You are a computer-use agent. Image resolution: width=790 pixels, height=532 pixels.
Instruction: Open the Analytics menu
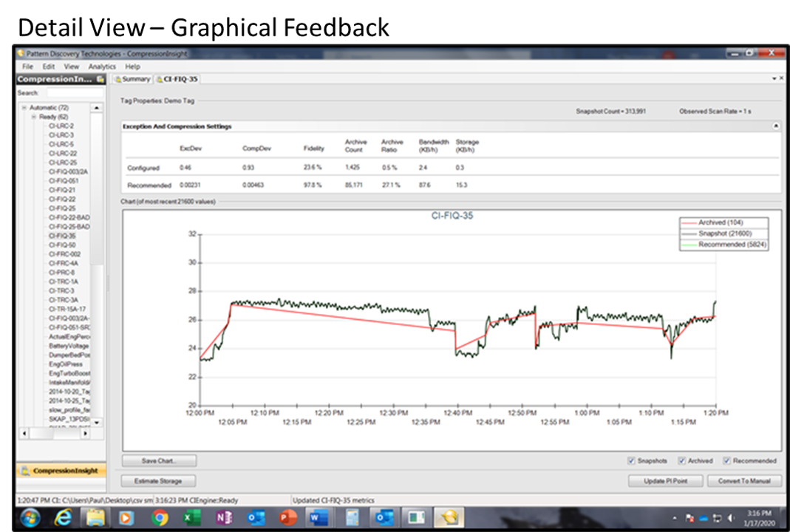tap(102, 66)
